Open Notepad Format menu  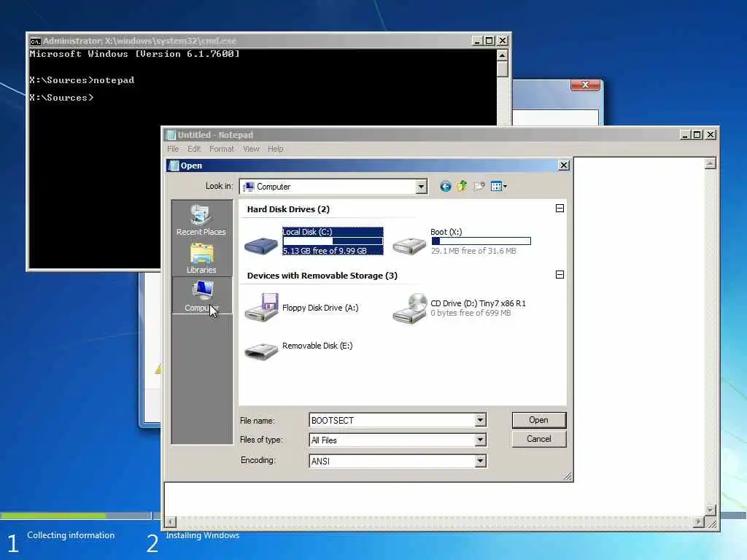tap(222, 149)
